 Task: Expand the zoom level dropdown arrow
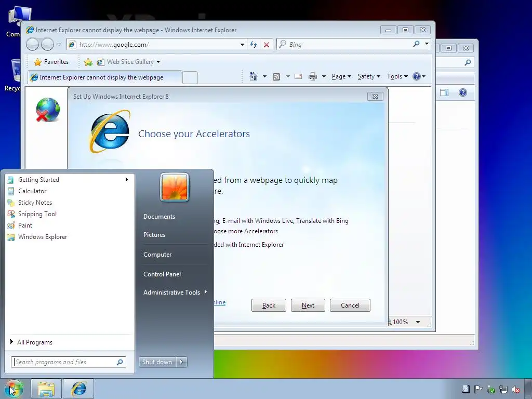pyautogui.click(x=418, y=322)
